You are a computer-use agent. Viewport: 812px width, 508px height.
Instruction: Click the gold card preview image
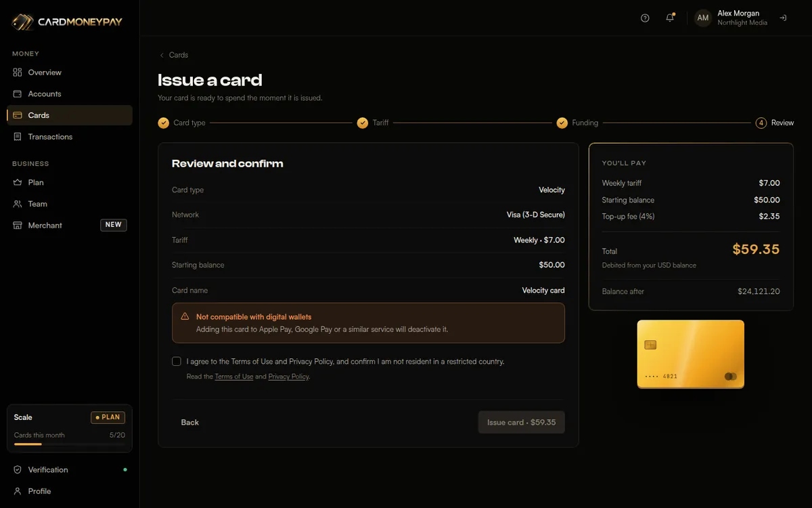click(x=691, y=354)
